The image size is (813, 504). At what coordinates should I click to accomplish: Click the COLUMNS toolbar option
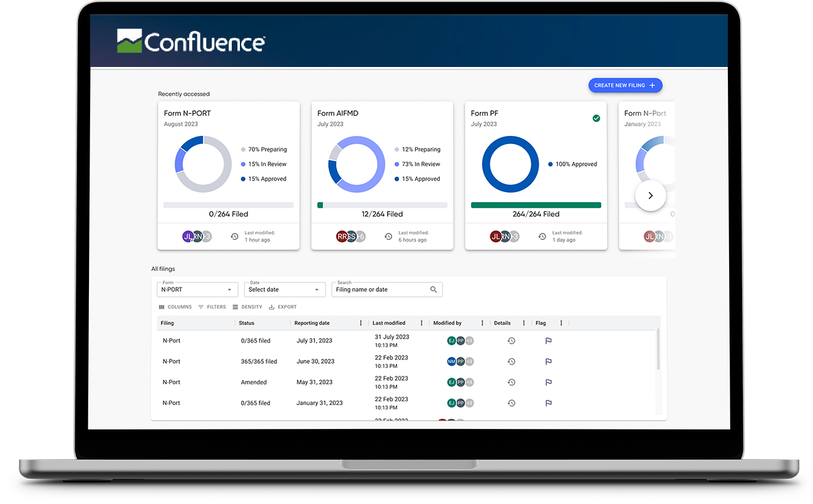click(175, 307)
